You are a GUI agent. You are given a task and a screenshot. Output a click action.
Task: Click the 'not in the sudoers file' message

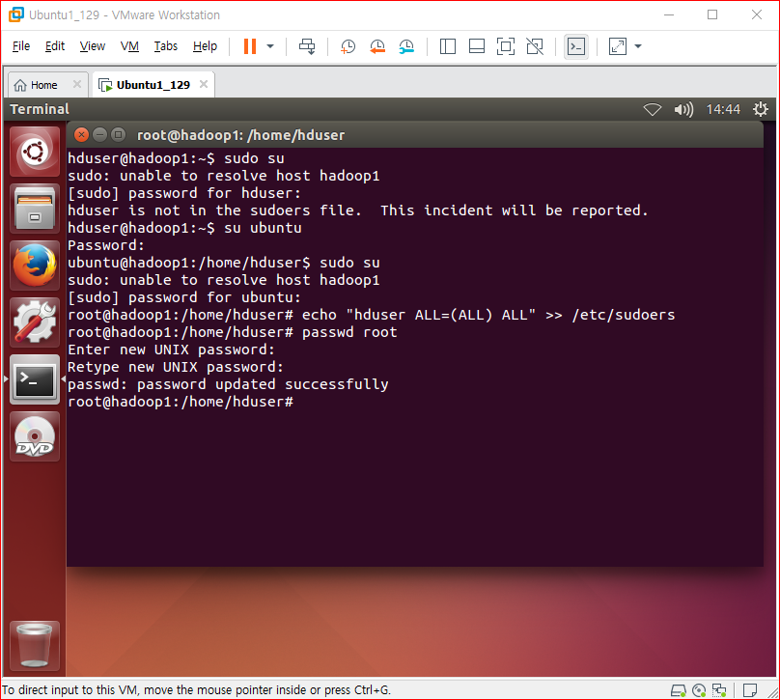pyautogui.click(x=358, y=210)
